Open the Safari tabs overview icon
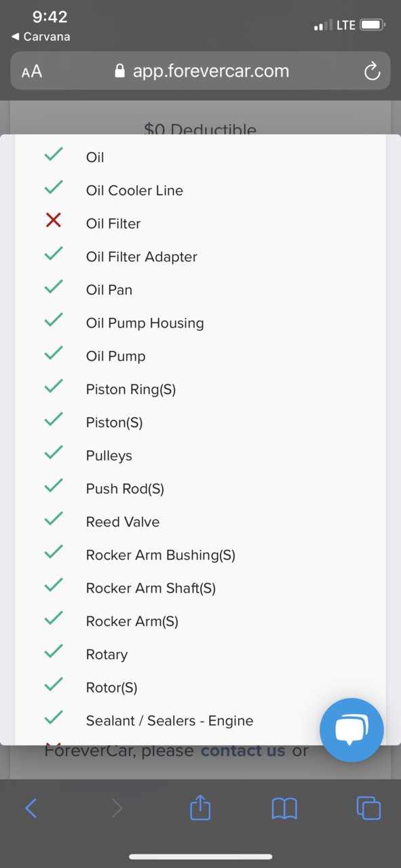The width and height of the screenshot is (401, 868). pos(368,808)
